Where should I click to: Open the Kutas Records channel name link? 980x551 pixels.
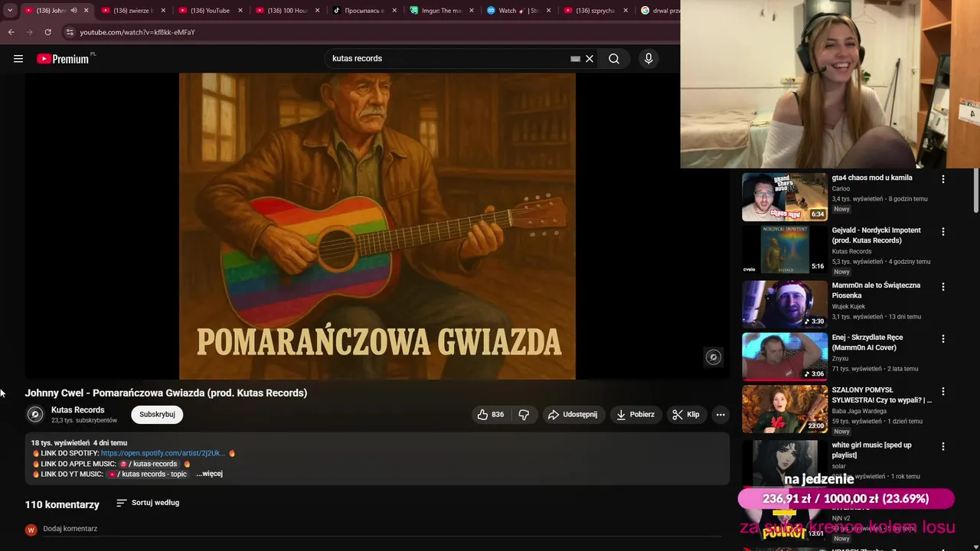coord(78,410)
